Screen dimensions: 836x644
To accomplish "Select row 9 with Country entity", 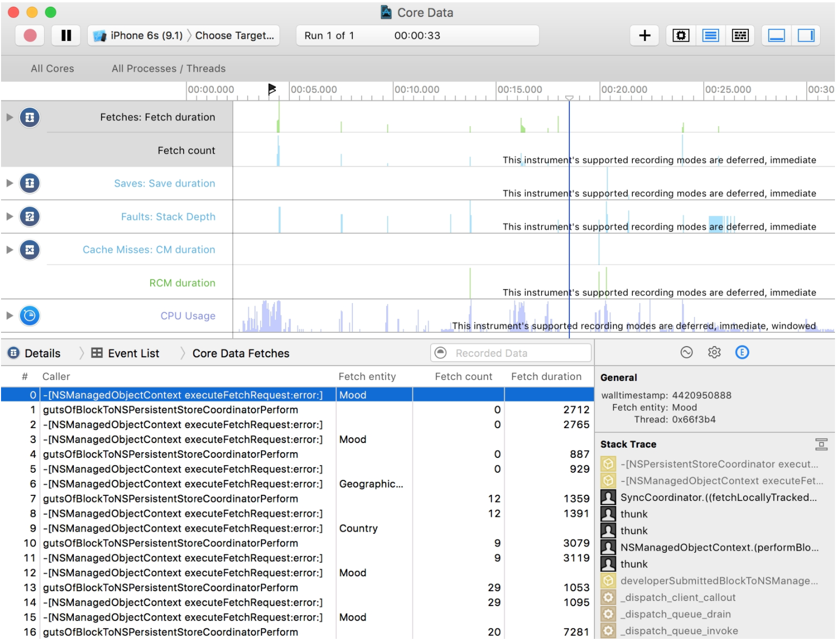I will click(297, 528).
